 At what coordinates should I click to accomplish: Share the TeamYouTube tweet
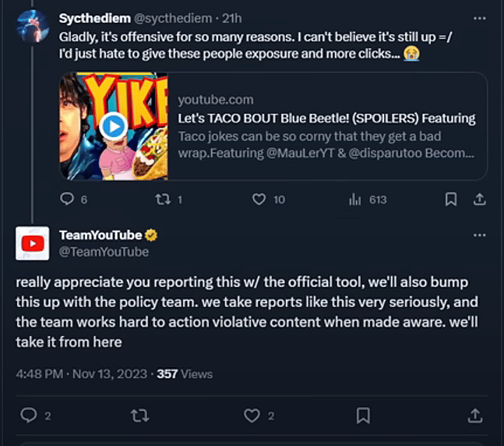(x=474, y=416)
